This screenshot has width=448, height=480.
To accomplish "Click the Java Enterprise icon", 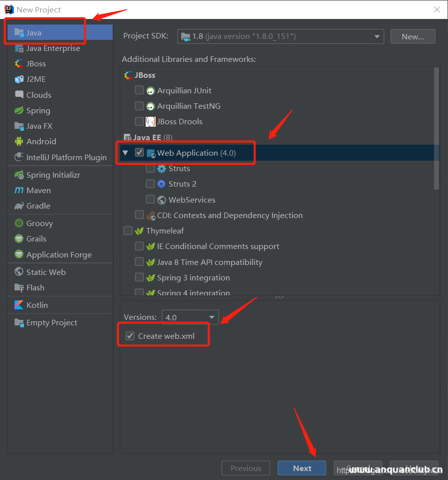I will 19,48.
